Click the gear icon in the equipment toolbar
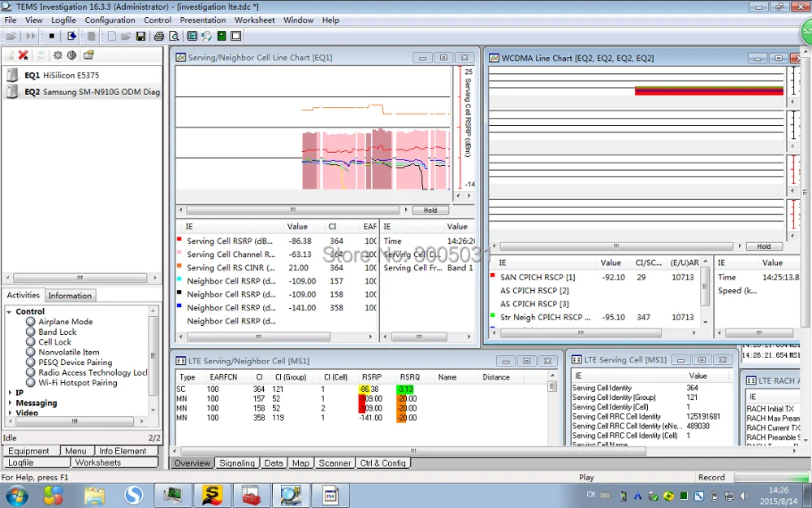 [58, 55]
